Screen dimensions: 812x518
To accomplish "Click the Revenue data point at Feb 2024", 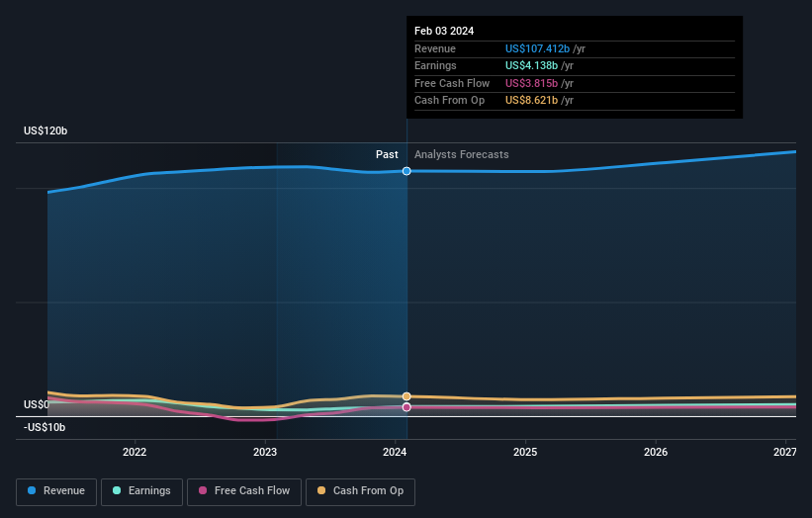I will (x=406, y=171).
